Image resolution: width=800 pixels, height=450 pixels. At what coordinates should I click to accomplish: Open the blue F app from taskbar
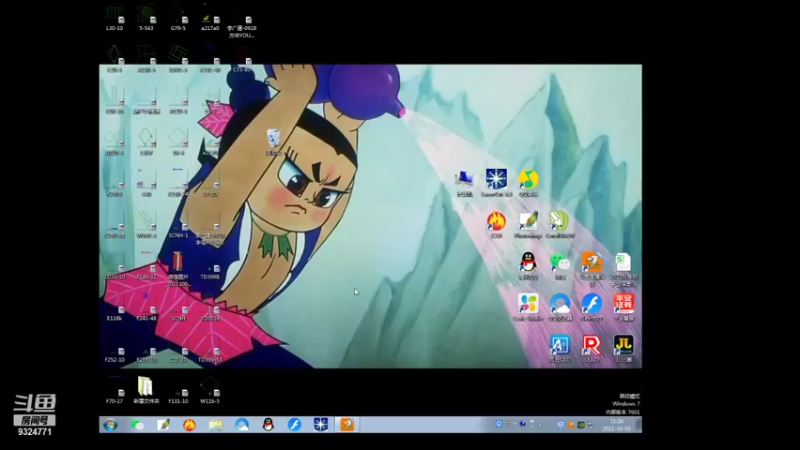[294, 424]
